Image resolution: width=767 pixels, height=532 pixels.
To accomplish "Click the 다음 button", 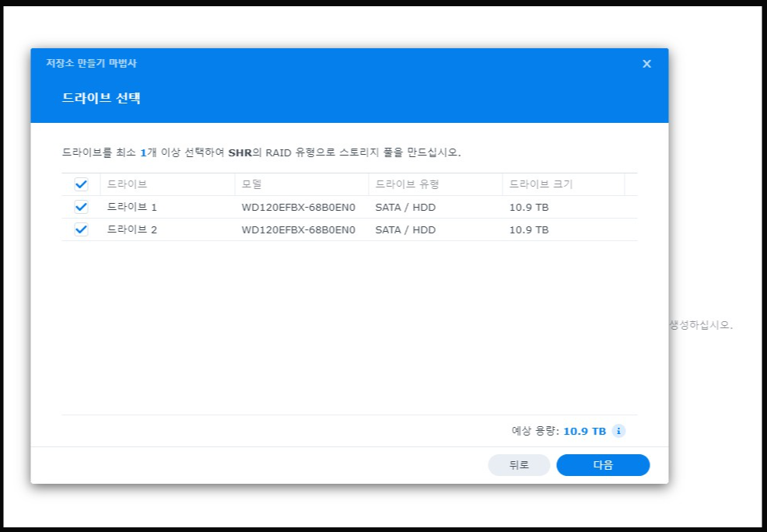I will (x=603, y=465).
